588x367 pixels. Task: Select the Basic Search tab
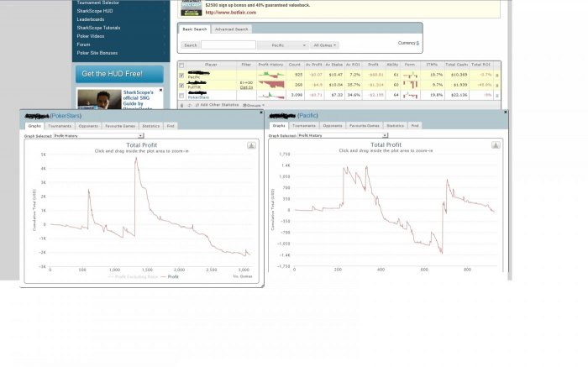[x=194, y=29]
